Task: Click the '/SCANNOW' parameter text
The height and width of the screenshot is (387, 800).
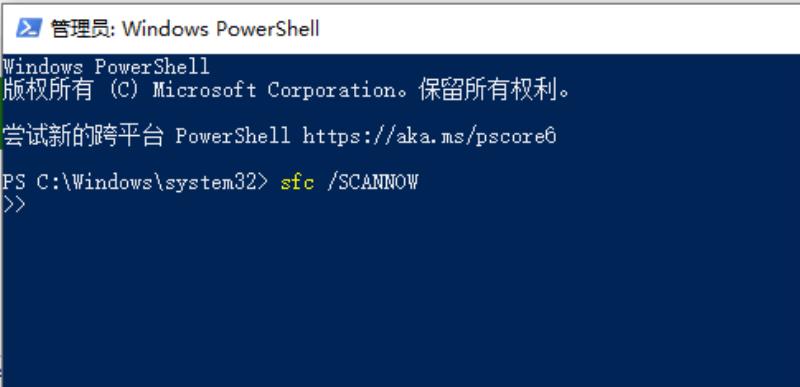Action: coord(372,182)
